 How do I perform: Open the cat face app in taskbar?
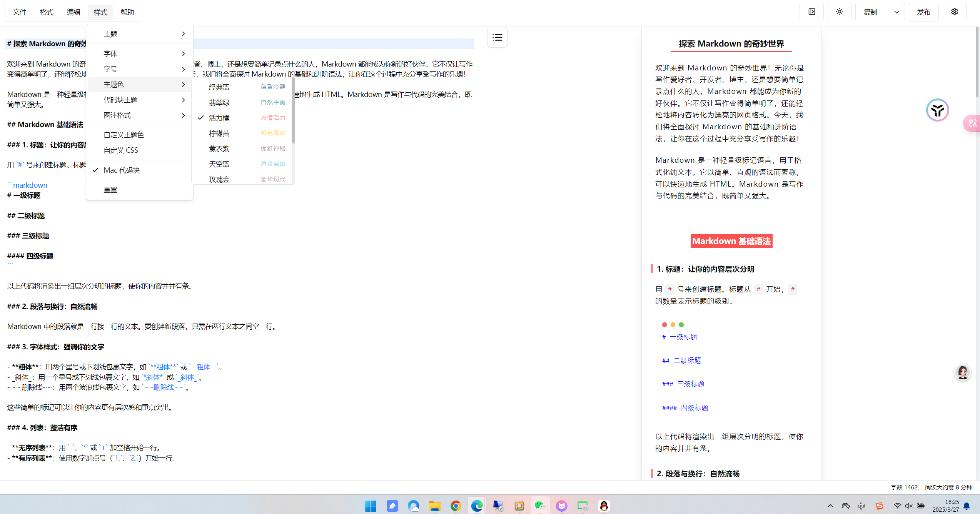[x=561, y=506]
